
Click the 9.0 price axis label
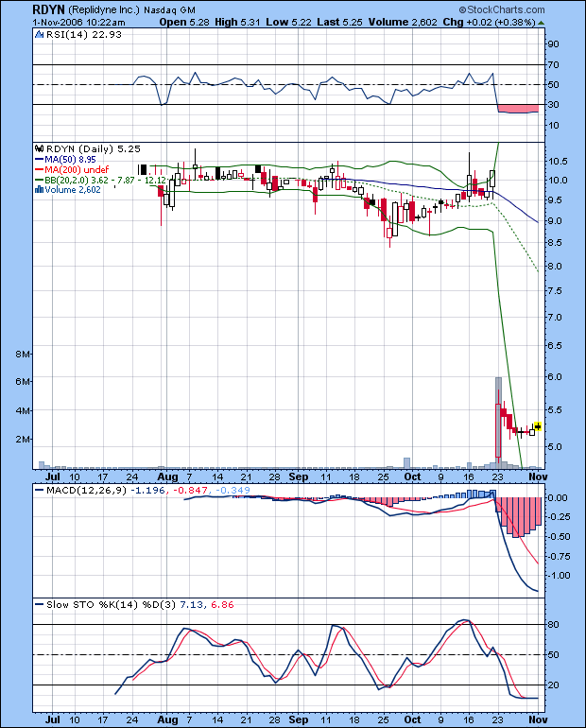coord(556,221)
